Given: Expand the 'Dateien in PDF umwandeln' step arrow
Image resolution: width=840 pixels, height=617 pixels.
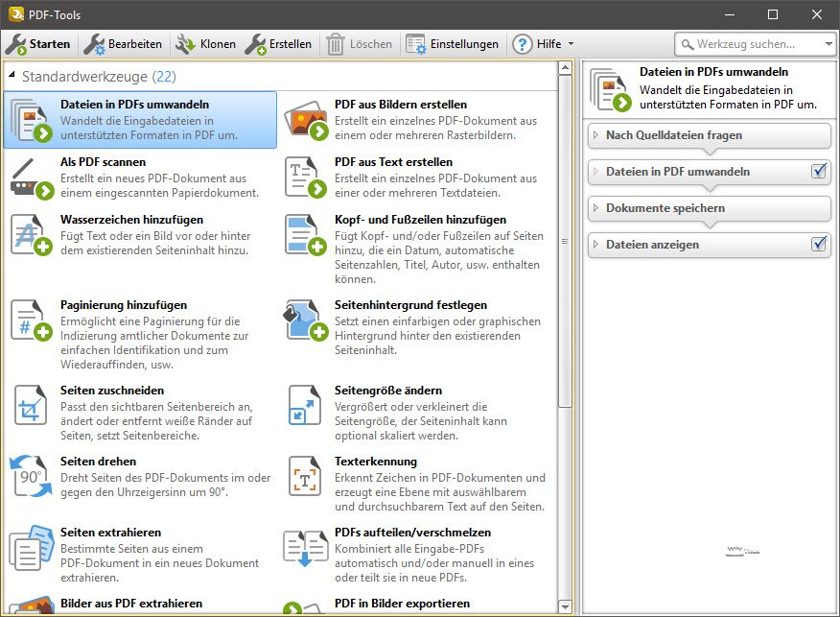Looking at the screenshot, I should click(595, 172).
